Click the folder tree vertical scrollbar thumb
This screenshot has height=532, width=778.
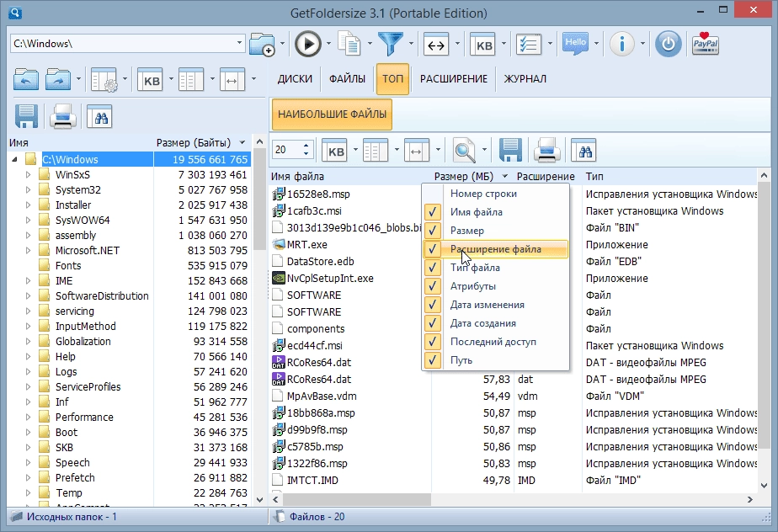tap(259, 200)
